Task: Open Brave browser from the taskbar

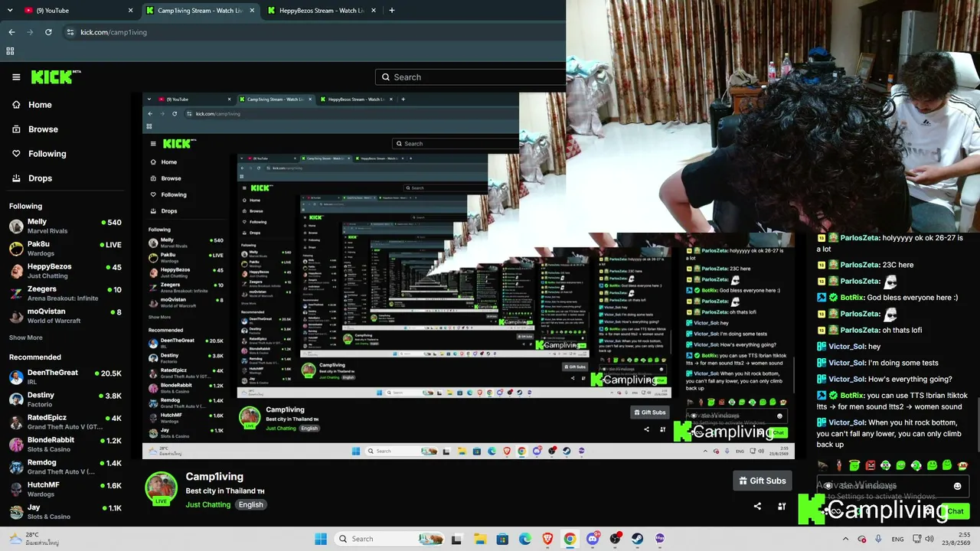Action: [x=547, y=539]
